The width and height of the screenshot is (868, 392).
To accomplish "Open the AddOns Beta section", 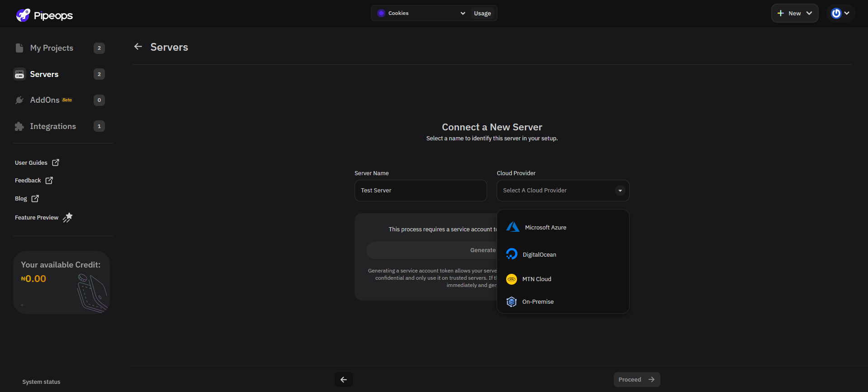I will (x=45, y=100).
